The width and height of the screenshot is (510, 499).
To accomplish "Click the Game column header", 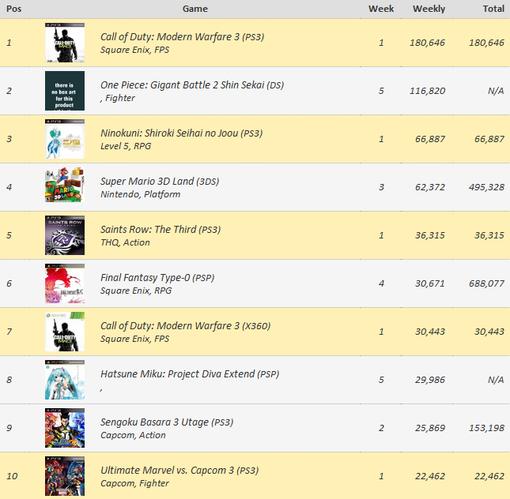I will coord(195,9).
